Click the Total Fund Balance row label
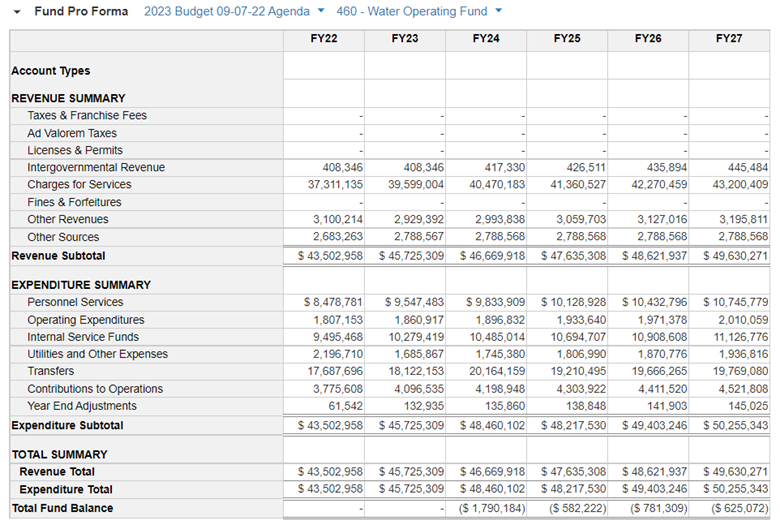Screen dimensions: 780x525 62,508
